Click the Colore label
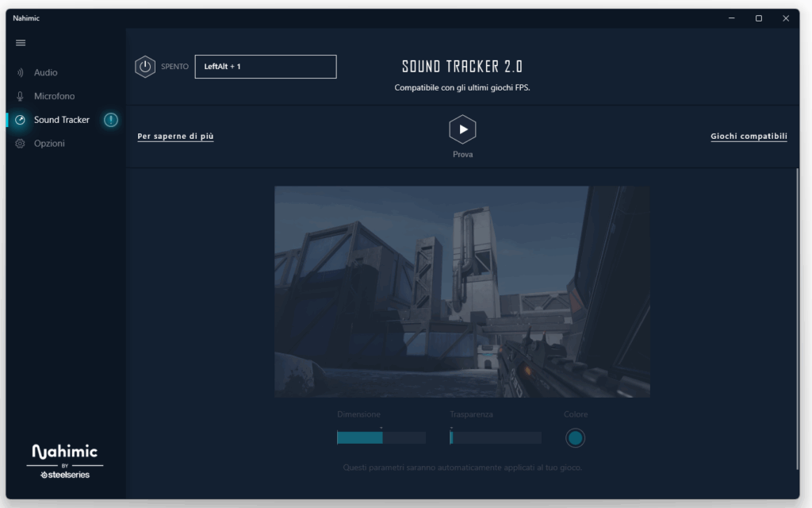This screenshot has width=812, height=508. coord(576,414)
